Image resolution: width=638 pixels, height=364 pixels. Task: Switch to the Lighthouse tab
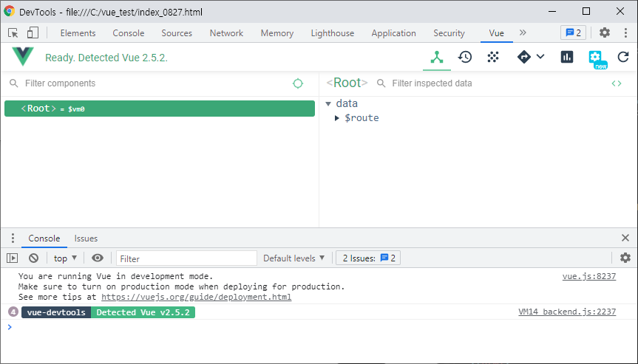pos(333,33)
